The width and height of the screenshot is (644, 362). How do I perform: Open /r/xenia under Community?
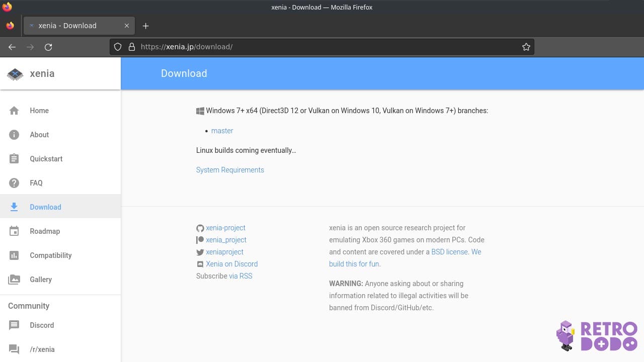tap(60, 349)
